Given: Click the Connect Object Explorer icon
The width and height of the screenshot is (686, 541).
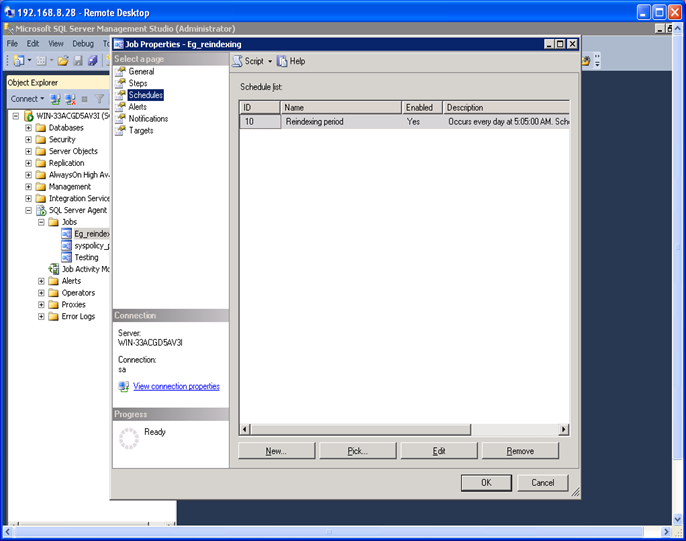Looking at the screenshot, I should [x=55, y=99].
